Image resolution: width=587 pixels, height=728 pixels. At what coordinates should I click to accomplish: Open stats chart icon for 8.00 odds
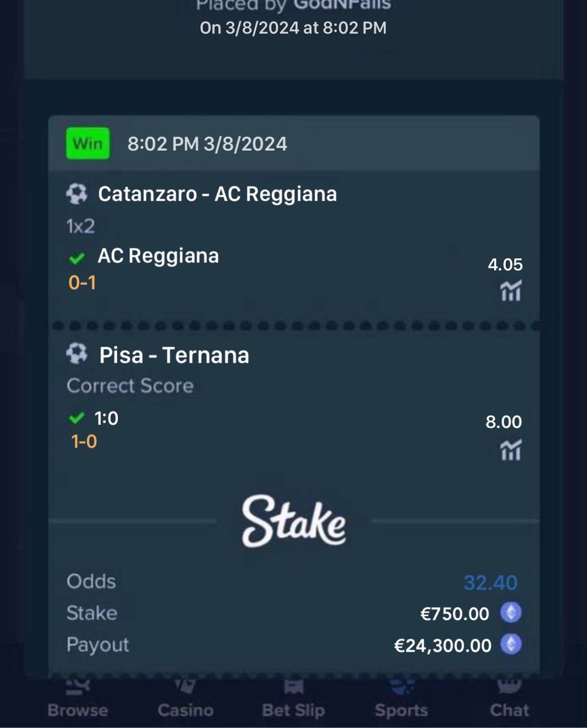click(510, 450)
